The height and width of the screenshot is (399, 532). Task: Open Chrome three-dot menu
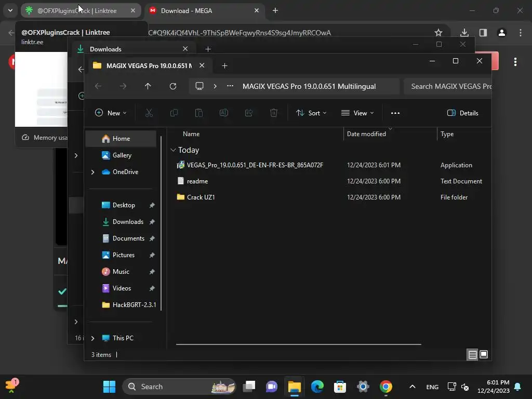[x=521, y=33]
